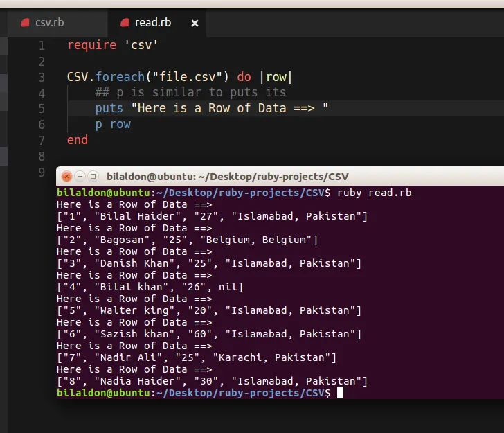504x433 pixels.
Task: Close the terminal window with red button
Action: [x=67, y=176]
